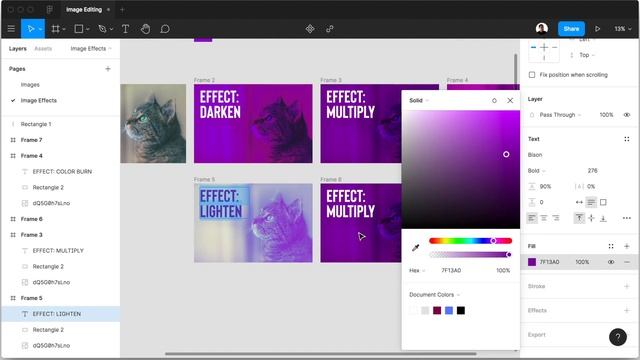
Task: Click the opacity slider in color picker
Action: tap(470, 255)
